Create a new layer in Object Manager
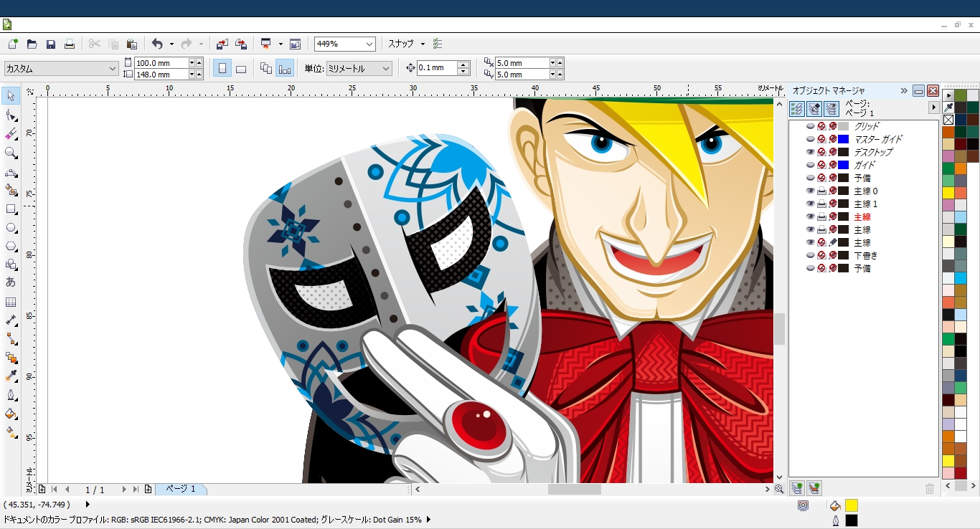 [796, 488]
